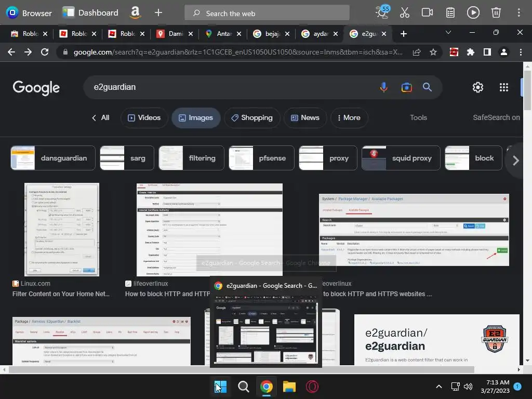Viewport: 532px width, 399px height.
Task: Filter by the dansguardian chip
Action: [53, 158]
